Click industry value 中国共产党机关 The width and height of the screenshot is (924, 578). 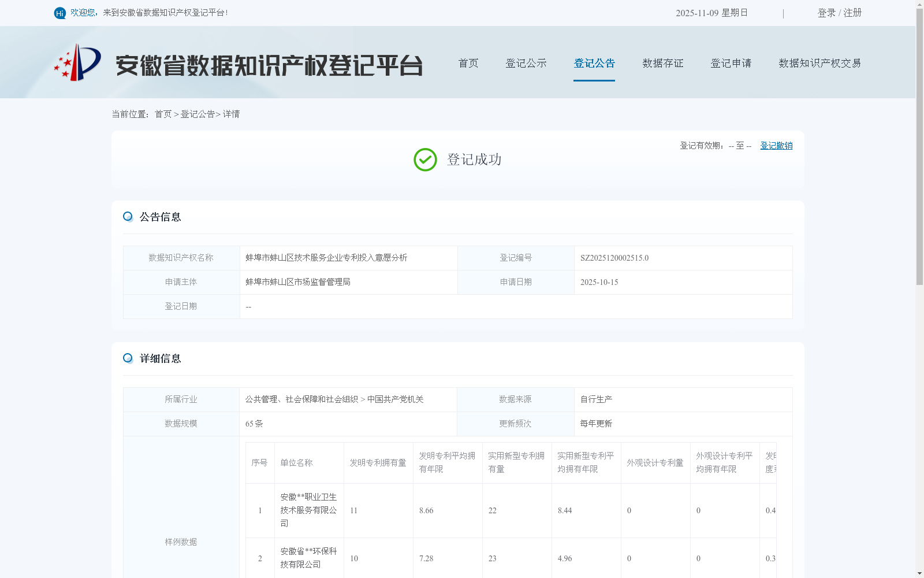[396, 399]
